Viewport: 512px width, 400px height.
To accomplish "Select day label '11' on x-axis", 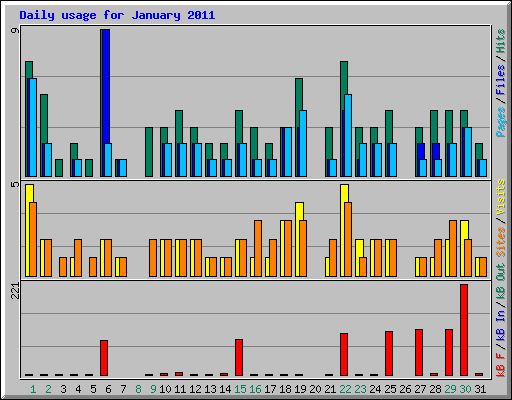I will [x=180, y=389].
